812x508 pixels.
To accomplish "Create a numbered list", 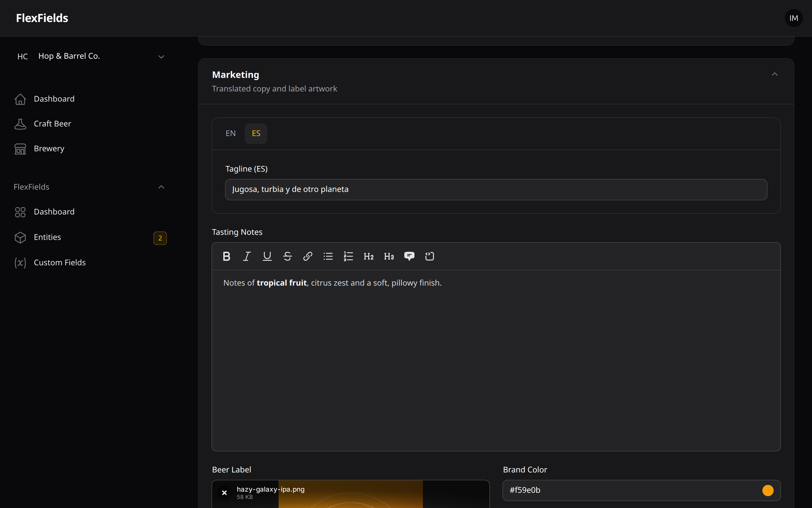I will 348,256.
